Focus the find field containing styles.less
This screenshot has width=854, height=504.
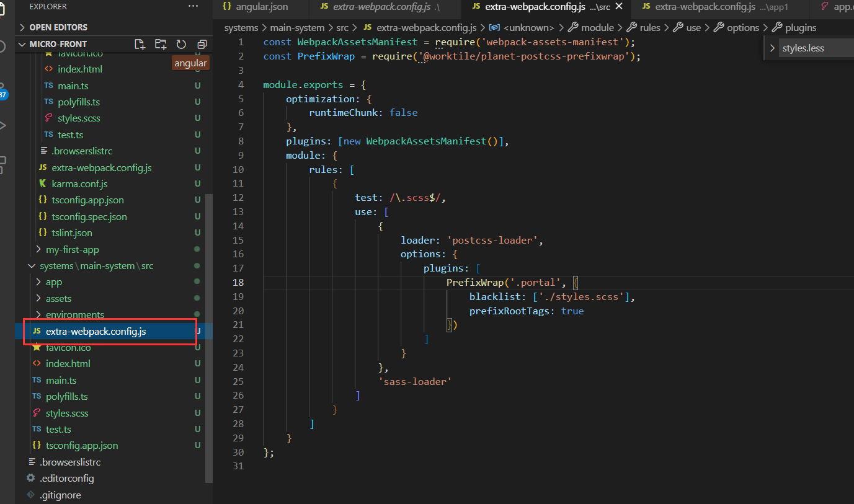pos(816,48)
